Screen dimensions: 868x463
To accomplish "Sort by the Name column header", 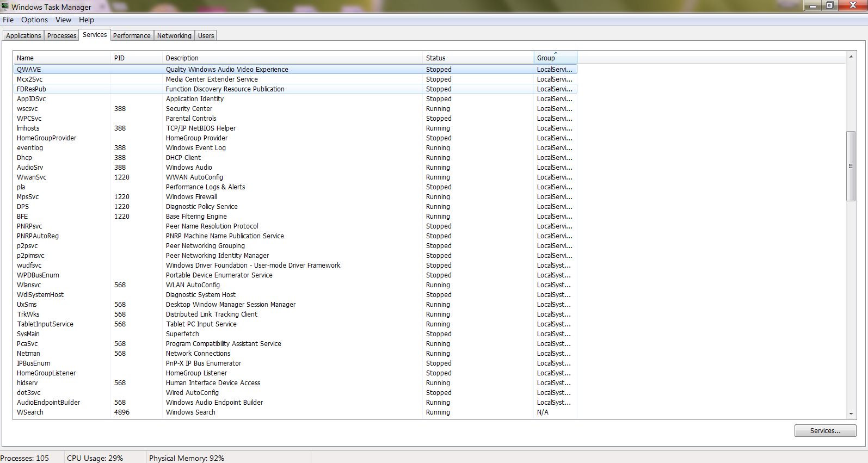I will click(x=62, y=58).
